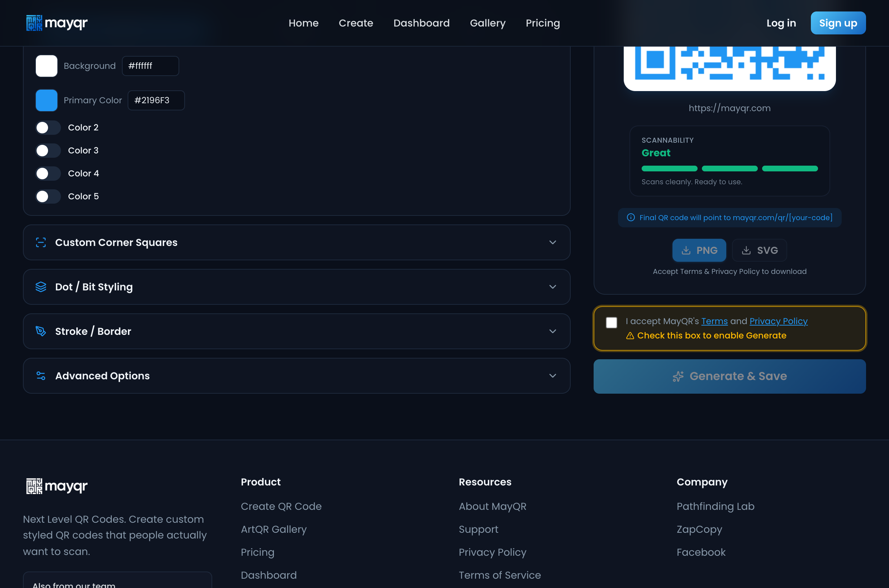Open the Privacy Policy link in acceptance box
The width and height of the screenshot is (889, 588).
(778, 321)
